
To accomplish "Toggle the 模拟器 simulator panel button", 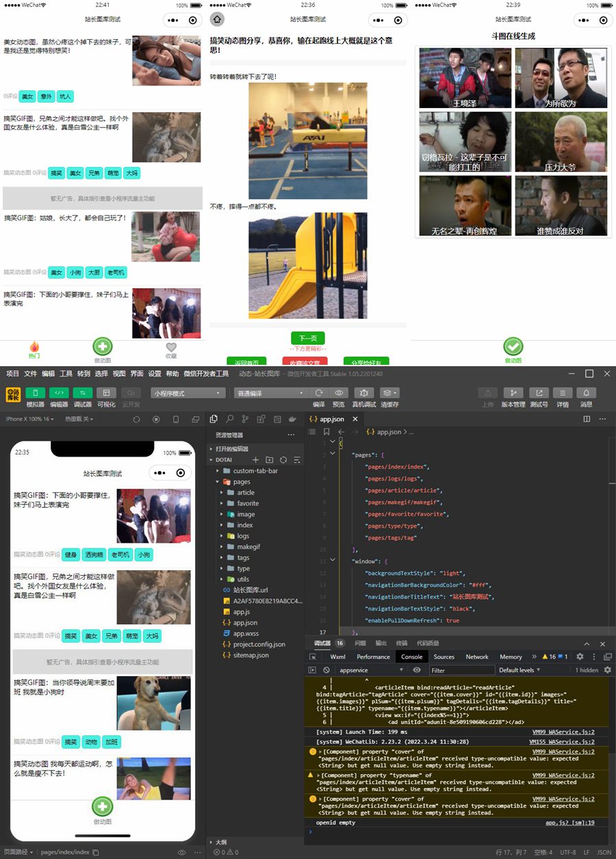I will point(35,393).
